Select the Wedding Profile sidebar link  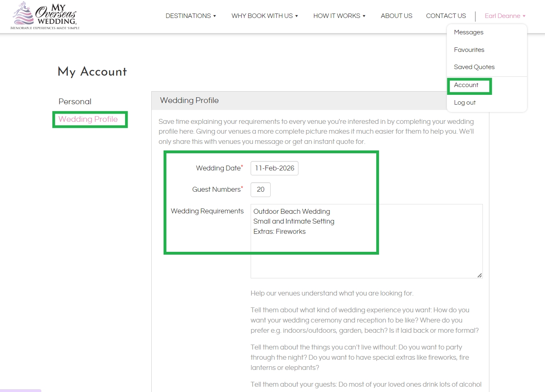(x=88, y=119)
